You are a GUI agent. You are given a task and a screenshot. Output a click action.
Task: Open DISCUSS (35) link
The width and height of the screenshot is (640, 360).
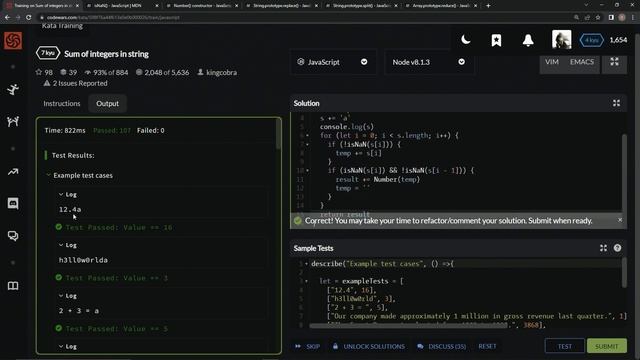442,346
